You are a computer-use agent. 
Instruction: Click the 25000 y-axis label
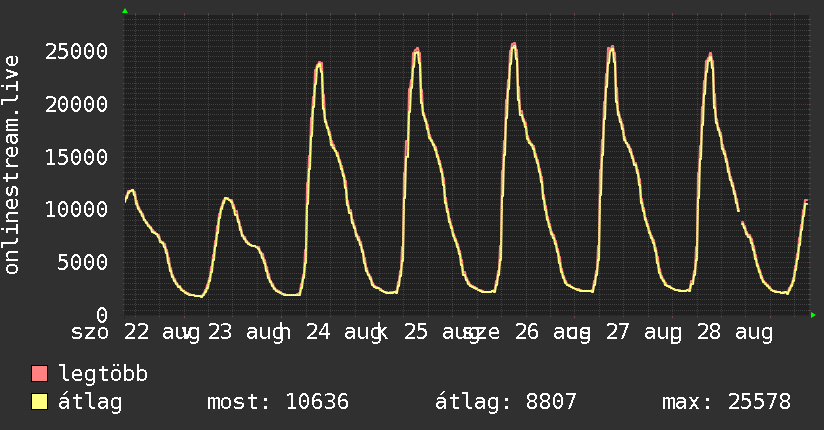pos(76,52)
